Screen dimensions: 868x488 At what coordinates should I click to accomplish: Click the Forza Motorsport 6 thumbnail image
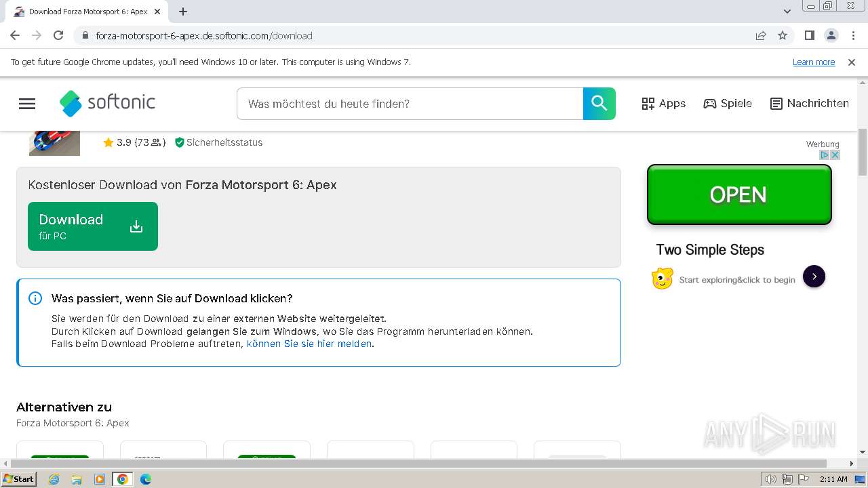coord(54,143)
